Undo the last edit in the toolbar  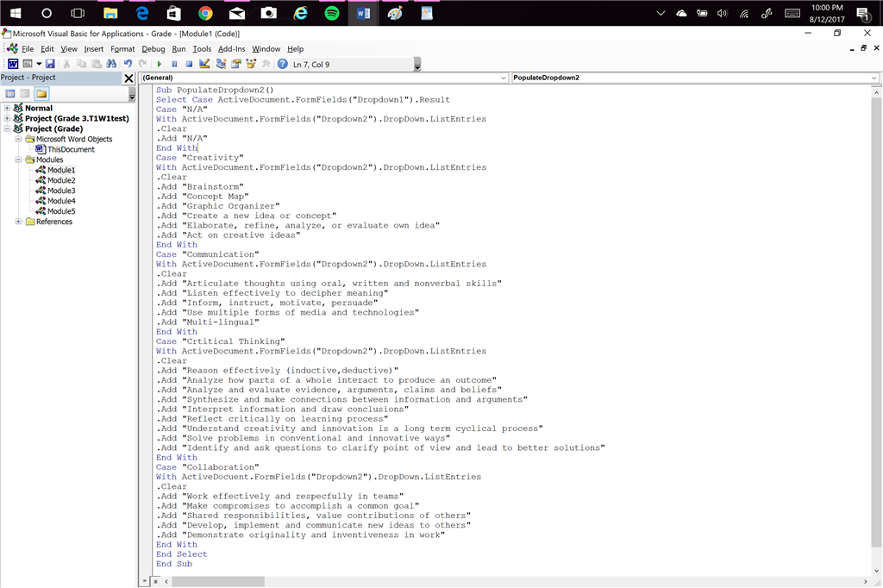(128, 64)
